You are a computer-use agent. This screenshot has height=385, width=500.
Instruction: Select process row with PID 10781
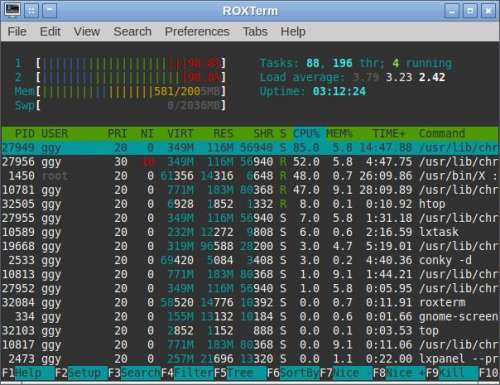(x=250, y=190)
